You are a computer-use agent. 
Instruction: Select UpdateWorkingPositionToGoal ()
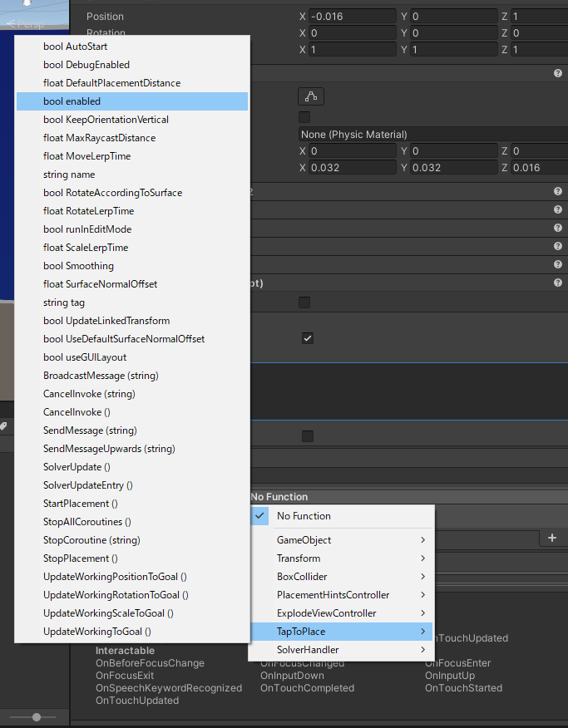(132, 577)
